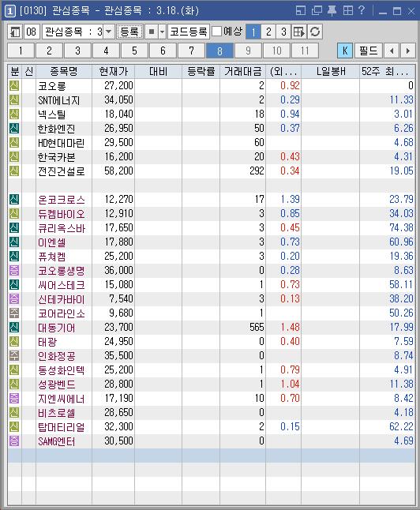
Task: Click the L일봉H column header
Action: [x=331, y=71]
